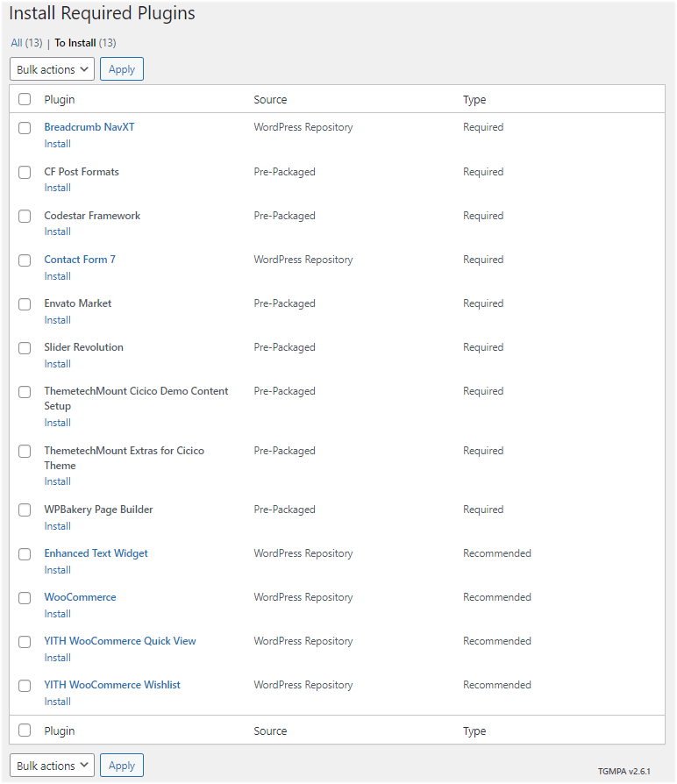The width and height of the screenshot is (677, 784).
Task: Select the Slider Revolution checkbox
Action: pyautogui.click(x=25, y=348)
